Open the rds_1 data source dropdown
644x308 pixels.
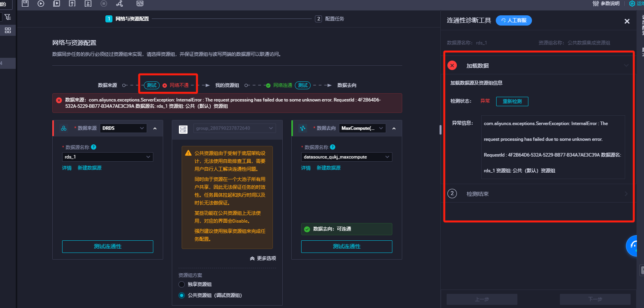coord(108,157)
